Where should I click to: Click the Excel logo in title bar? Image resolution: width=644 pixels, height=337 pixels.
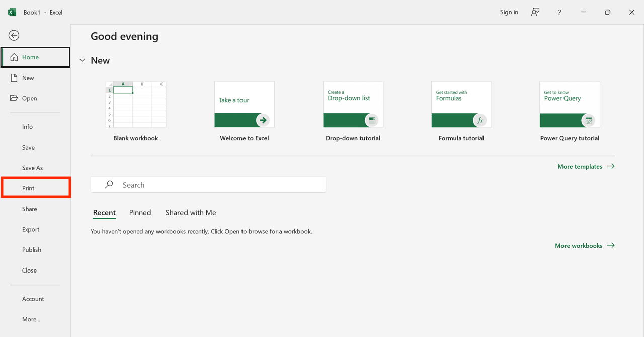pyautogui.click(x=12, y=12)
